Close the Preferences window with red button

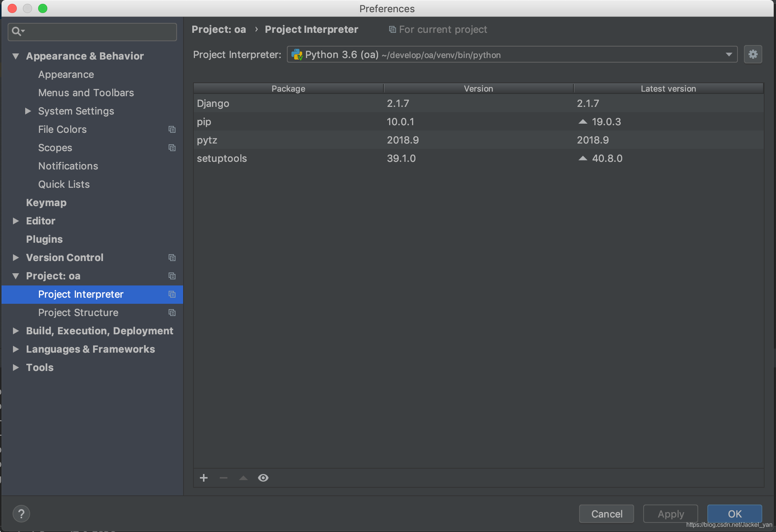12,8
